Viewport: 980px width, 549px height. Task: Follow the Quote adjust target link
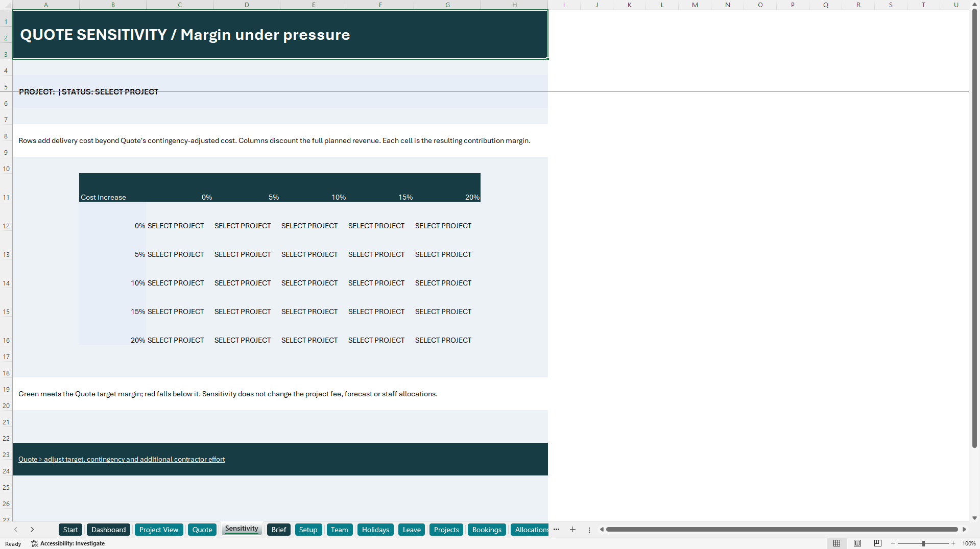pos(122,459)
